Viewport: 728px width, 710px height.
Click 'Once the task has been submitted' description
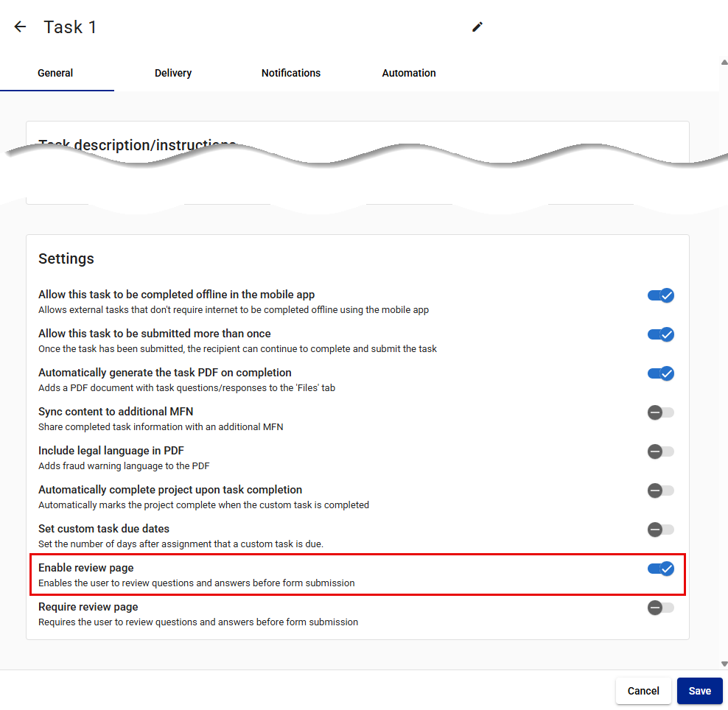click(237, 349)
